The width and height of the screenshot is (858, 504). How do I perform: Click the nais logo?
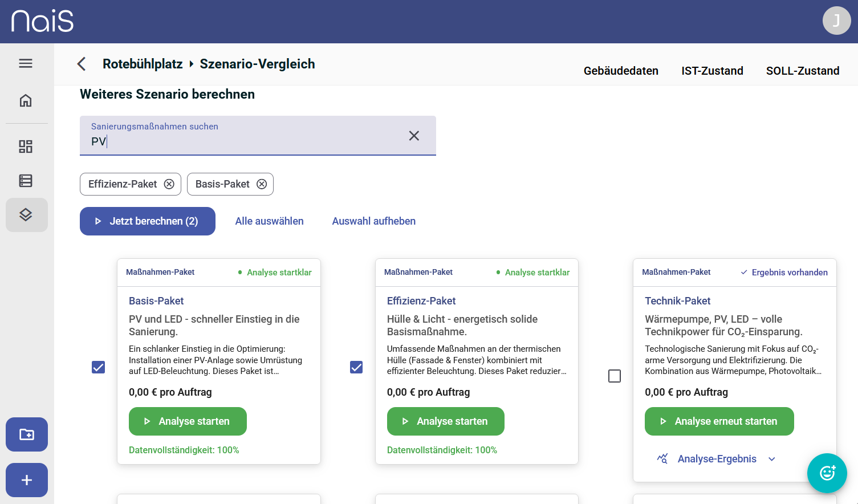(x=43, y=21)
